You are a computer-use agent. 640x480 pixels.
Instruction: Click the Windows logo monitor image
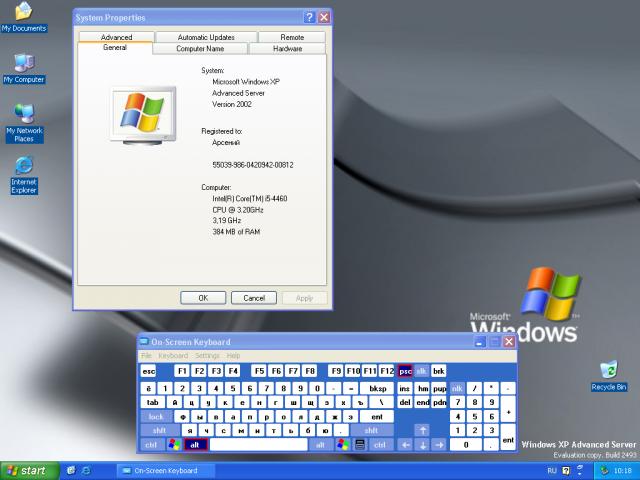click(143, 115)
